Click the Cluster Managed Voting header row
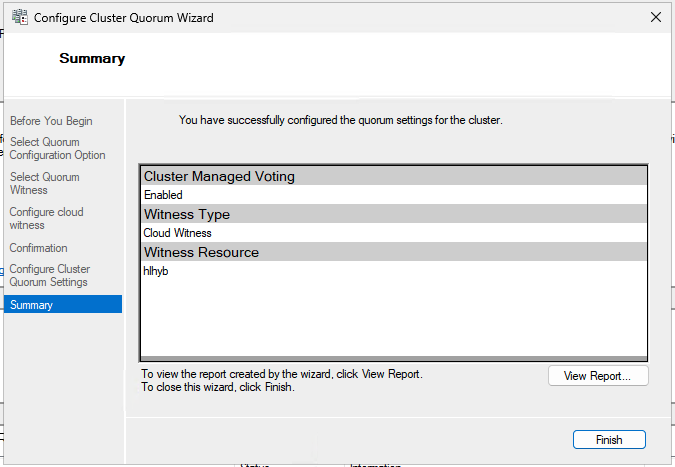Image resolution: width=675 pixels, height=467 pixels. pos(219,177)
